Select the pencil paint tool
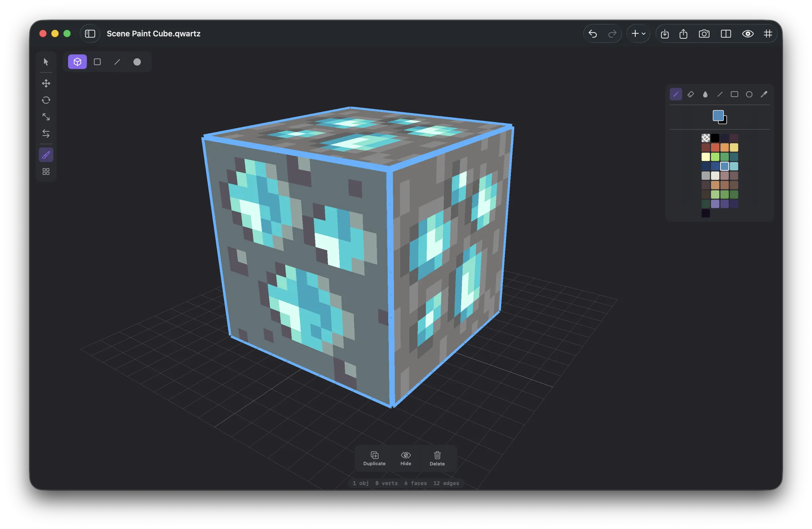 pyautogui.click(x=676, y=94)
